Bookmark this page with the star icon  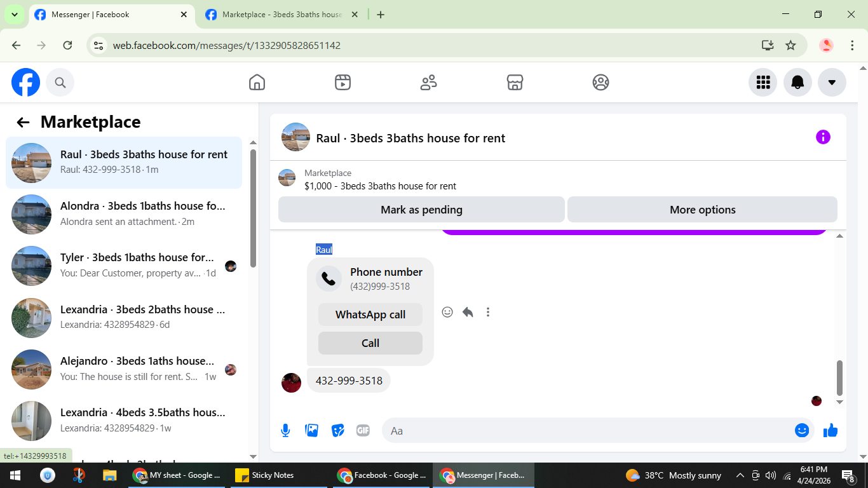(x=790, y=45)
